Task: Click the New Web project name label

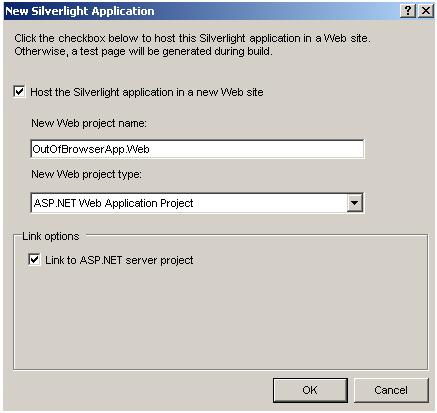Action: (89, 123)
